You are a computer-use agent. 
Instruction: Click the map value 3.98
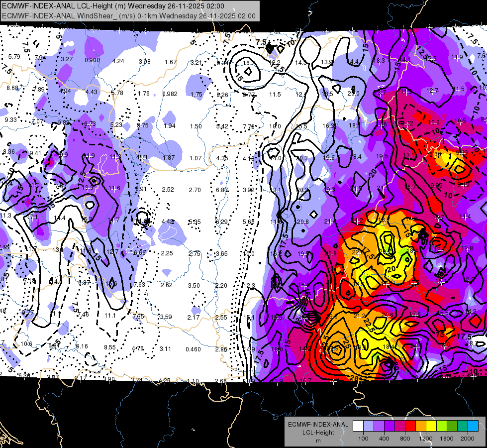click(144, 62)
